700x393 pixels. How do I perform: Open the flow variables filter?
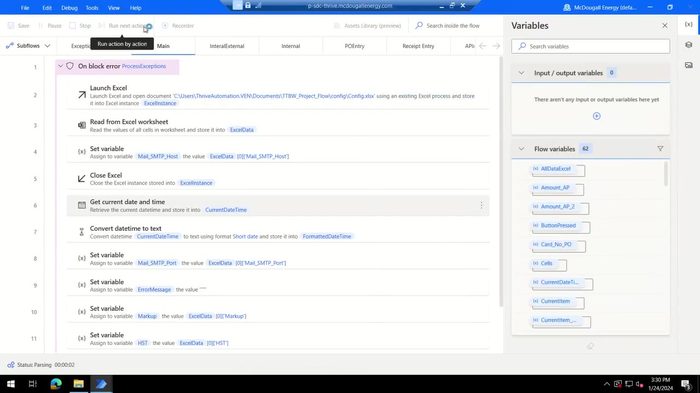[660, 149]
